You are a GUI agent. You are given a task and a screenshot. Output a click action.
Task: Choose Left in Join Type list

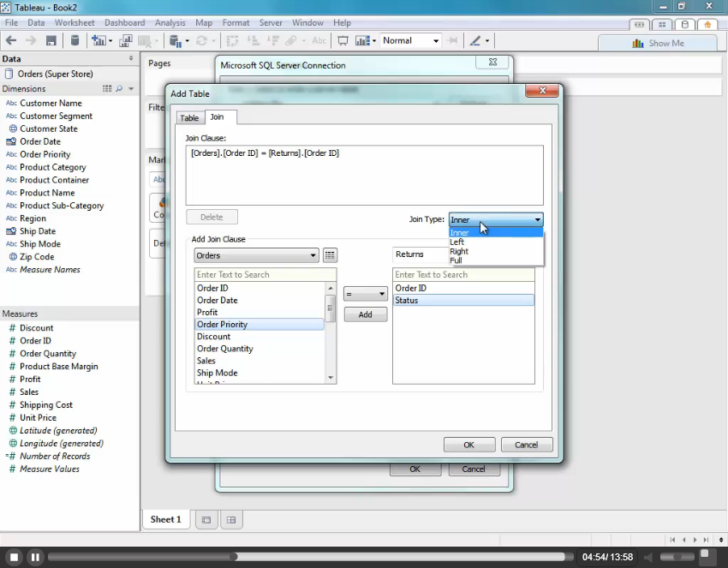tap(496, 242)
